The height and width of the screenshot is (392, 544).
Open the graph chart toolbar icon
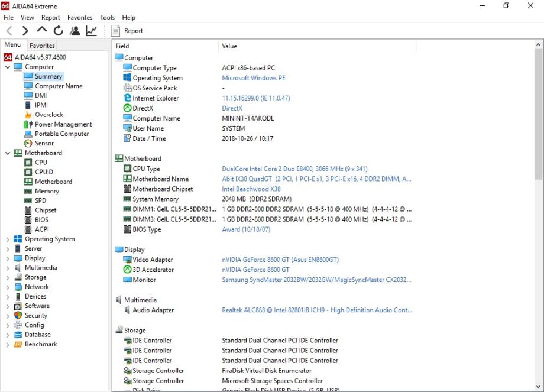click(91, 31)
